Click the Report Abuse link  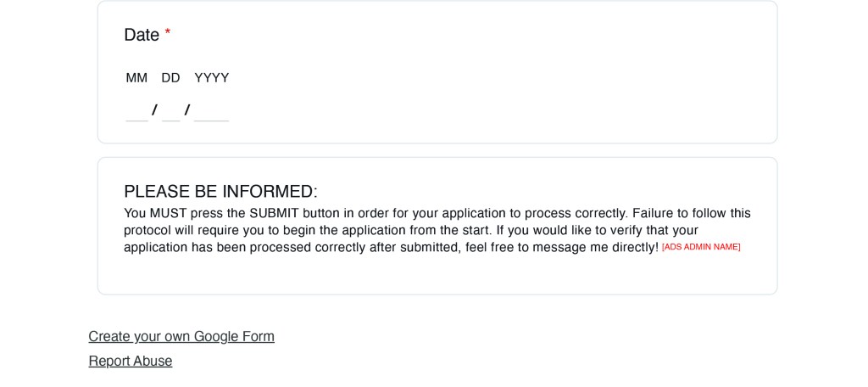pyautogui.click(x=131, y=361)
